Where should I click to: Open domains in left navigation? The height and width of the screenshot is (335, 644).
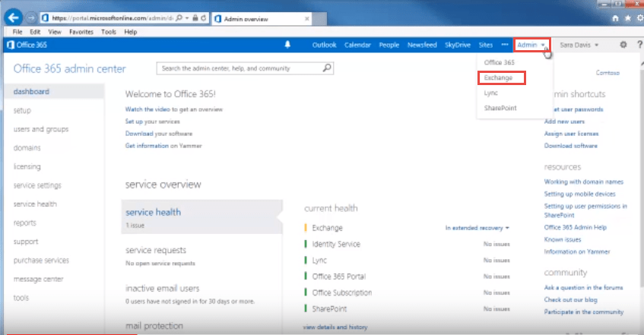tap(27, 148)
